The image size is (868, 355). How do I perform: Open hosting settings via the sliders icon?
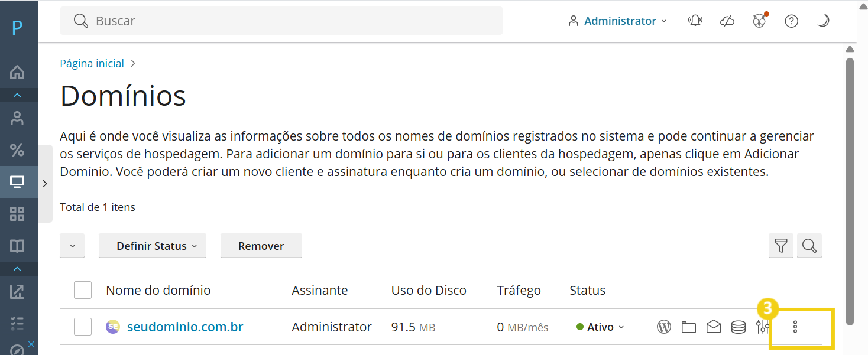pos(763,326)
